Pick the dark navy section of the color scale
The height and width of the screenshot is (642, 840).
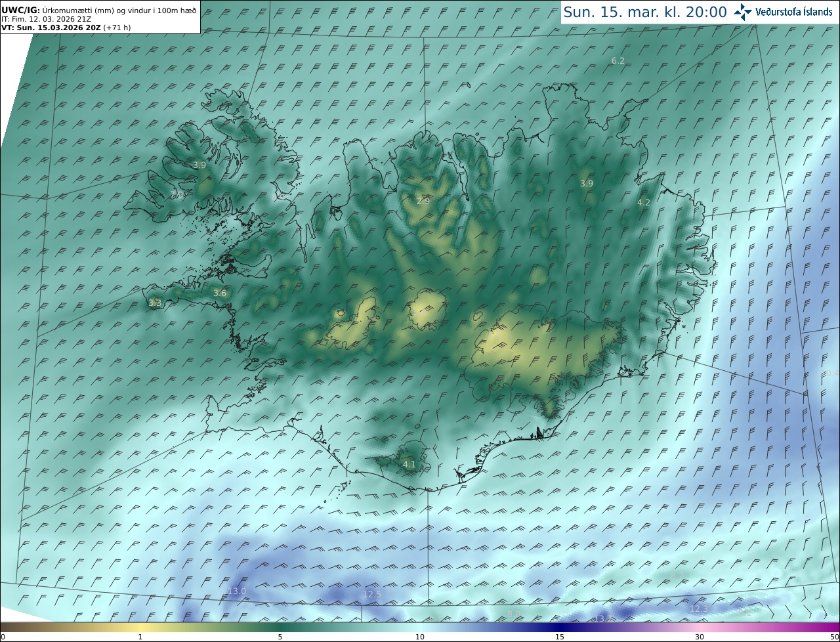click(560, 627)
